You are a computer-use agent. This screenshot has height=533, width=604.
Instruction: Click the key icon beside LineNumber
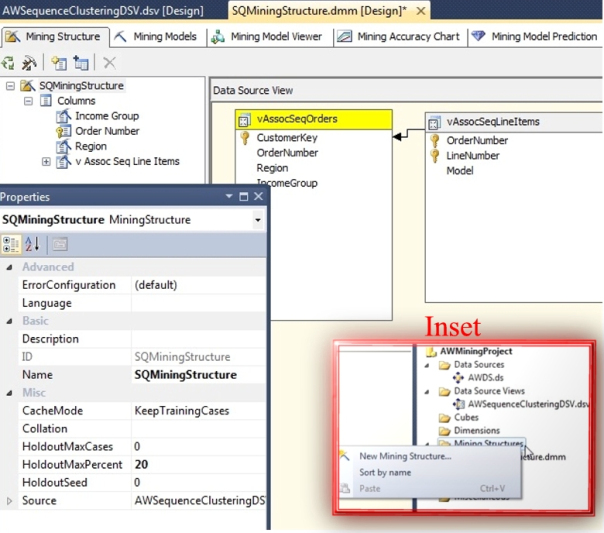(435, 156)
